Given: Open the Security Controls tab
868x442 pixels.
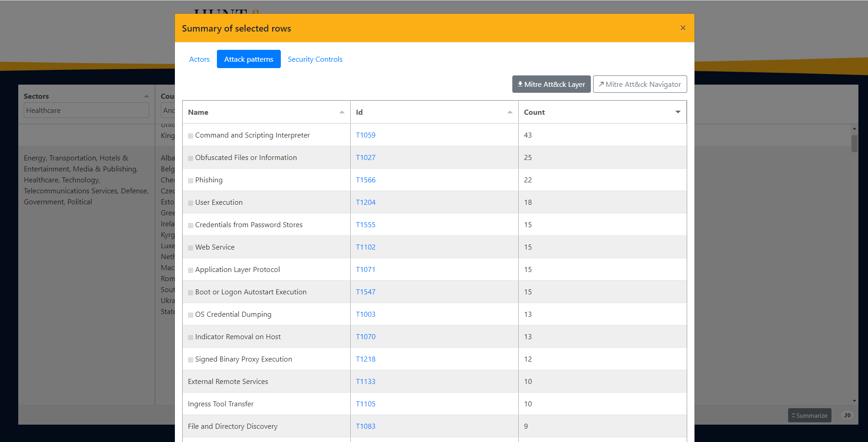Looking at the screenshot, I should [x=315, y=59].
